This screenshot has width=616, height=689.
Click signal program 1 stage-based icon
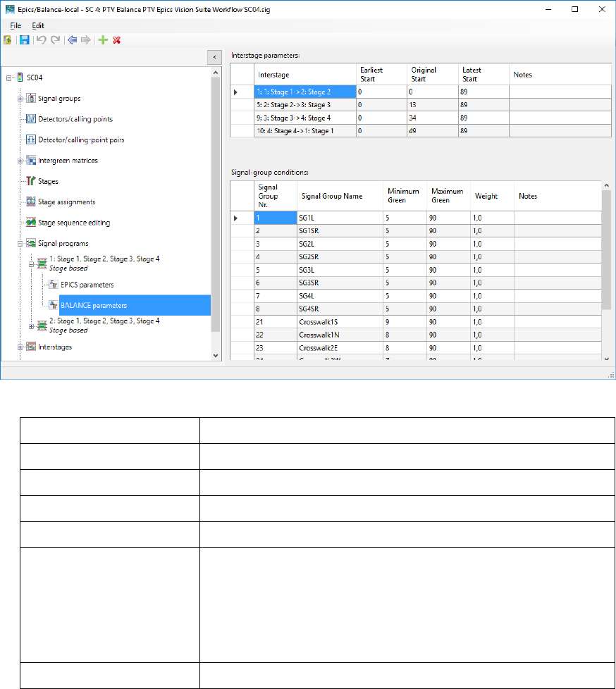click(x=42, y=263)
